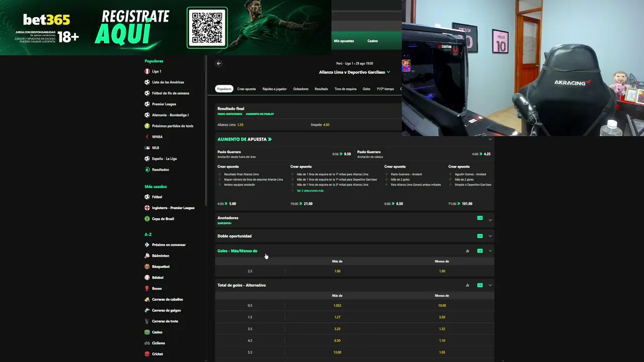Screen dimensions: 644x362
Task: Click the Copa de Brasil icon
Action: pyautogui.click(x=147, y=219)
